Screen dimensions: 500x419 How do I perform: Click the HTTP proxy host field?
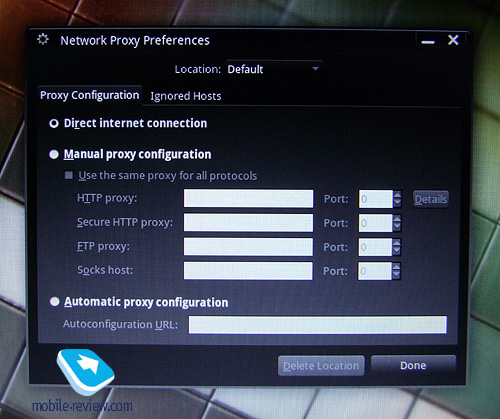tap(248, 199)
